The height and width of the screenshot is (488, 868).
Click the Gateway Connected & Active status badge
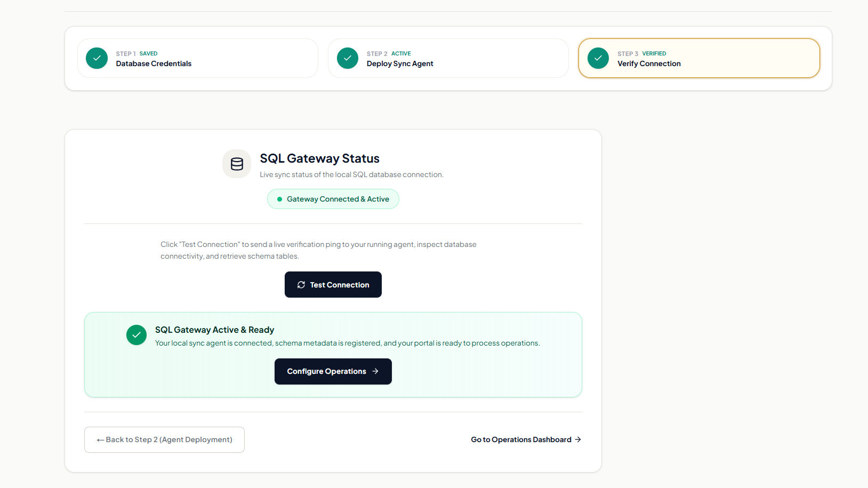point(333,199)
